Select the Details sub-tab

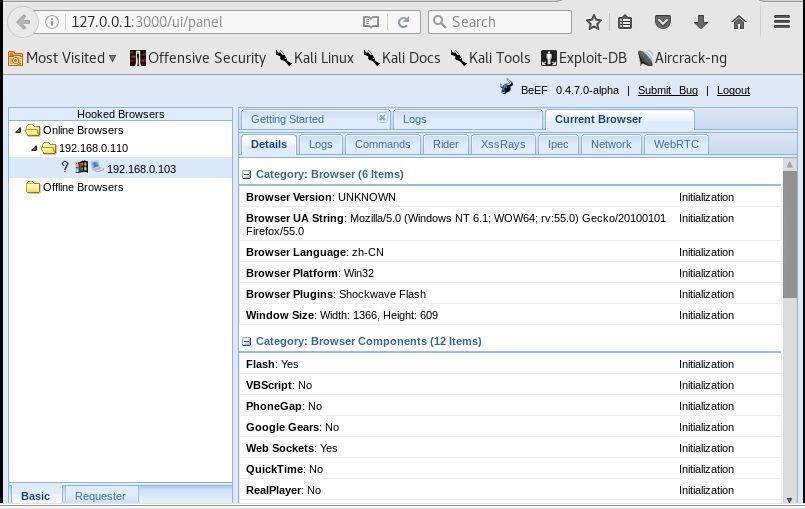[269, 144]
